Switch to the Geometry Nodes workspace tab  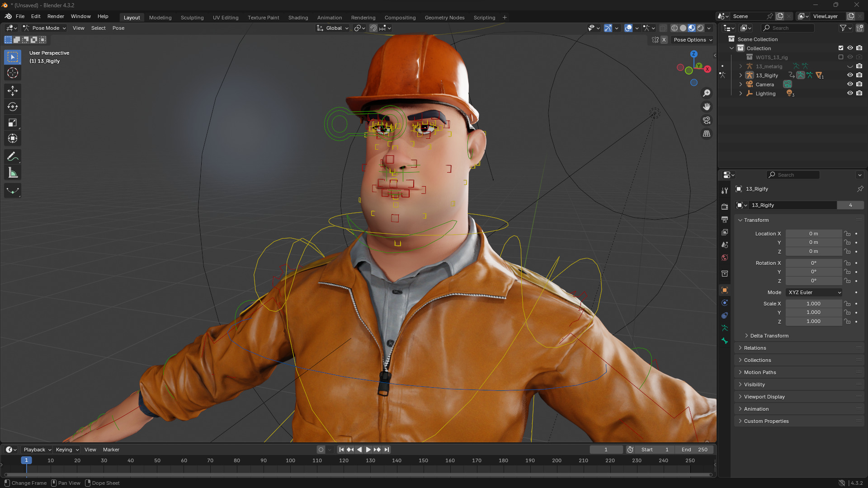click(x=444, y=18)
